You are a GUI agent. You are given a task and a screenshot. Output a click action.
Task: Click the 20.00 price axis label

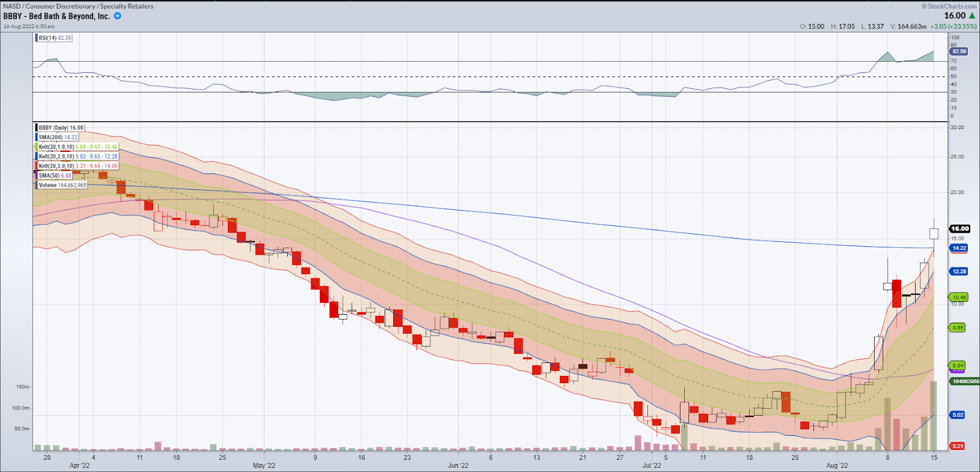point(957,192)
